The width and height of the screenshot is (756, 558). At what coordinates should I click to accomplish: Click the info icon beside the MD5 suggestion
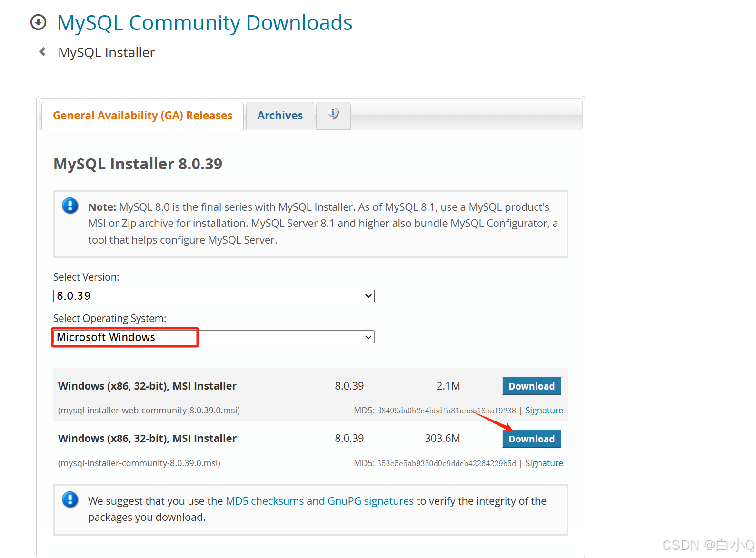point(70,499)
